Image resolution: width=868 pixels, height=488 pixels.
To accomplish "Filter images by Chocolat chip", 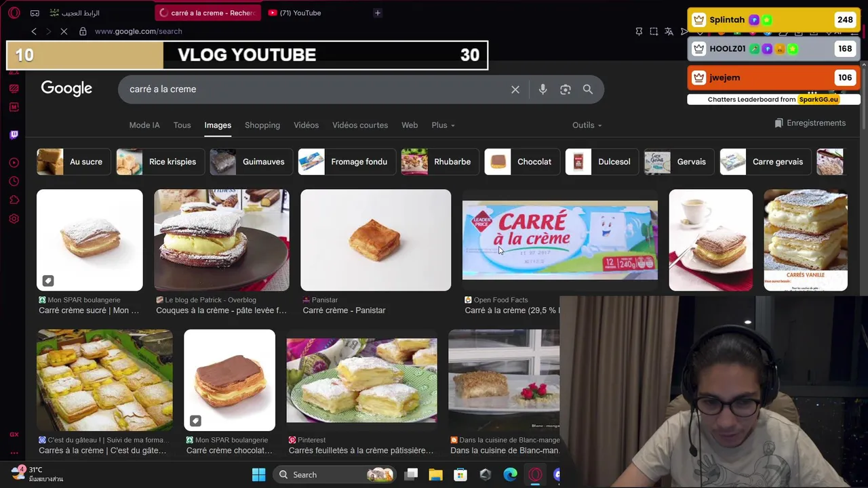I will pos(522,162).
